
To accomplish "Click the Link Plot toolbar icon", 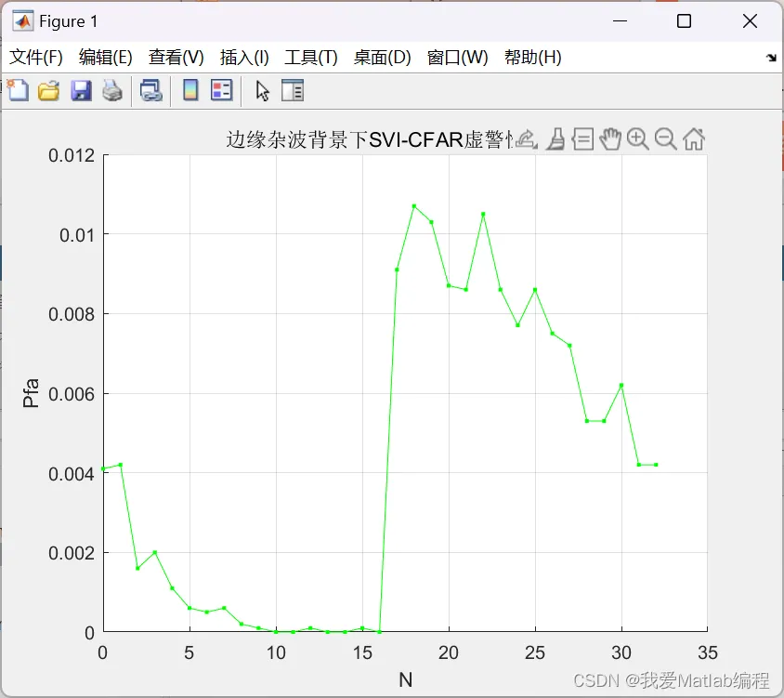I will click(151, 91).
